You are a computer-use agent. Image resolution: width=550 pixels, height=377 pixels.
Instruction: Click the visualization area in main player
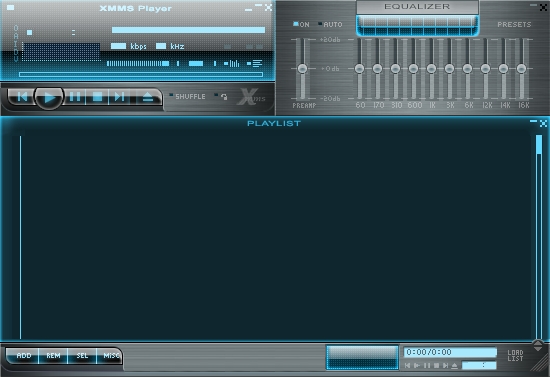point(61,52)
